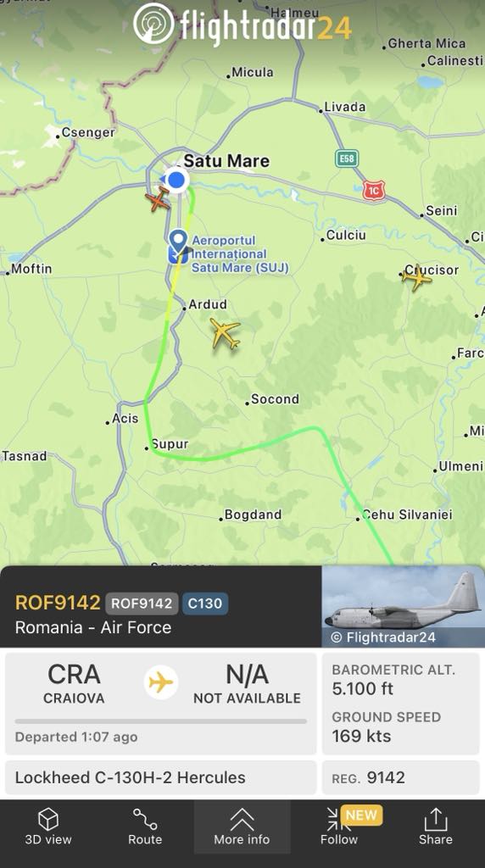Image resolution: width=485 pixels, height=868 pixels.
Task: Tap the blue current location dot
Action: [x=176, y=180]
